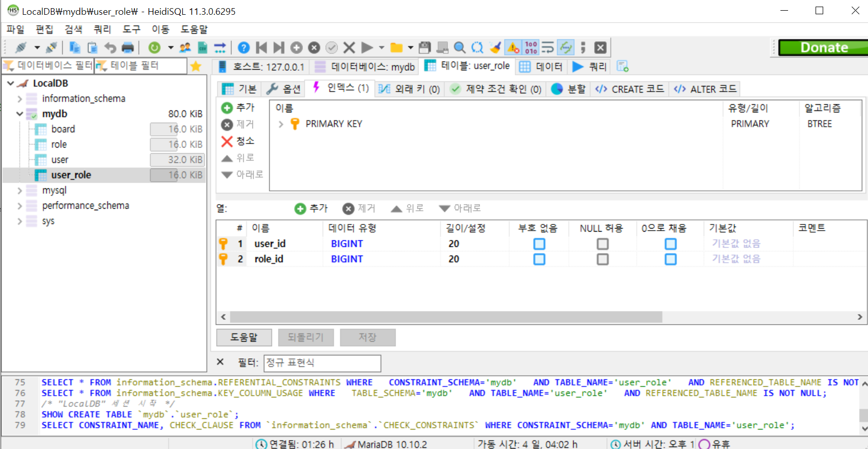
Task: Select the role table in tree
Action: (x=59, y=144)
